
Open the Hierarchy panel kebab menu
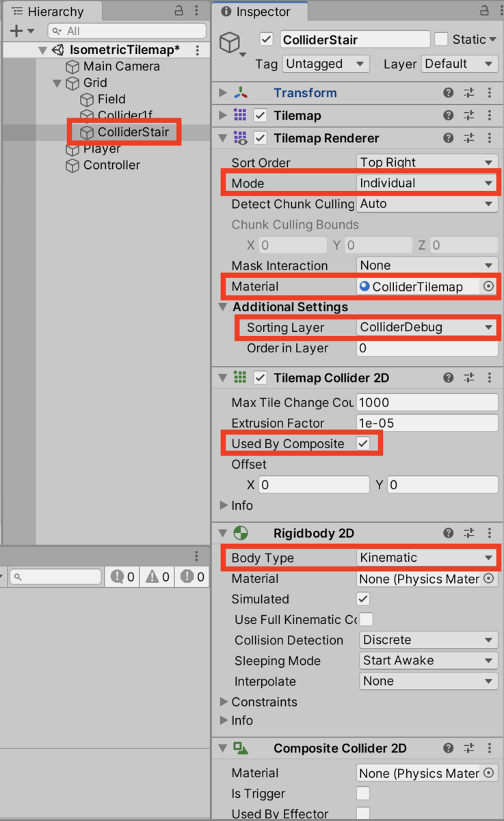tap(197, 11)
